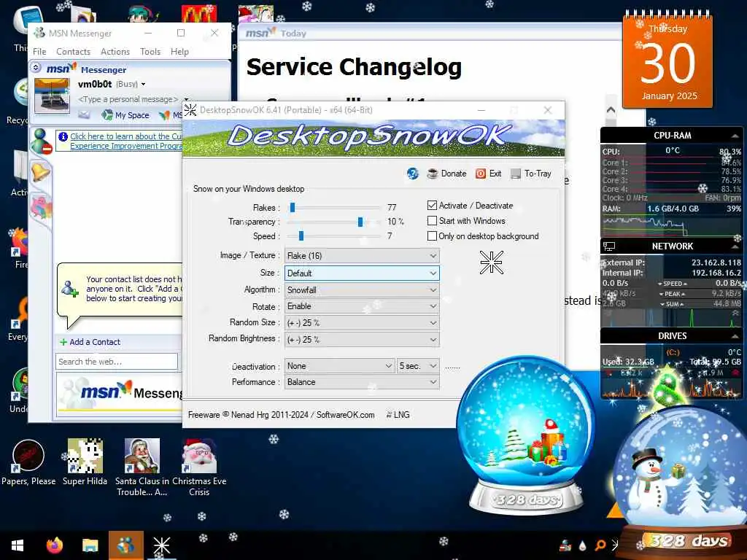Open the Image / Texture dropdown

pos(362,256)
